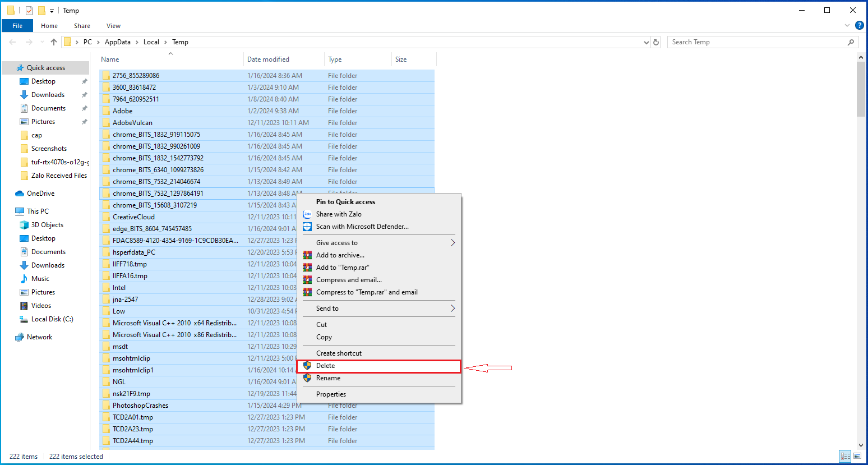868x465 pixels.
Task: Select Network in navigation pane
Action: (x=39, y=337)
